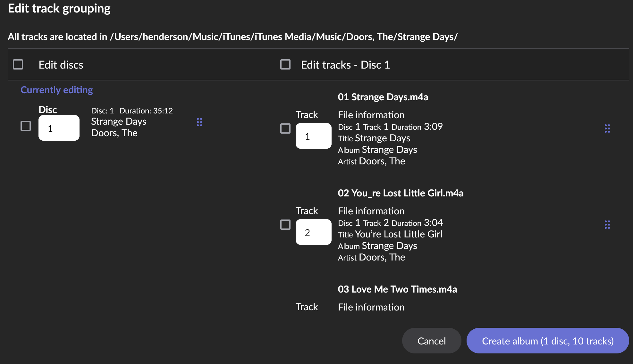Click the Strange Days disc album name
Screen dimensions: 633x364
[x=119, y=121]
